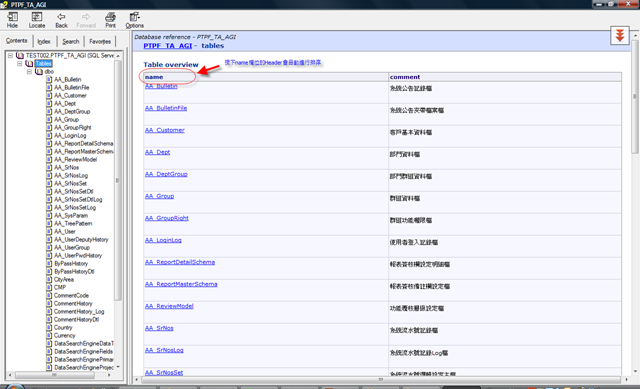Open Country in the contents tree
This screenshot has width=640, height=389.
[63, 327]
